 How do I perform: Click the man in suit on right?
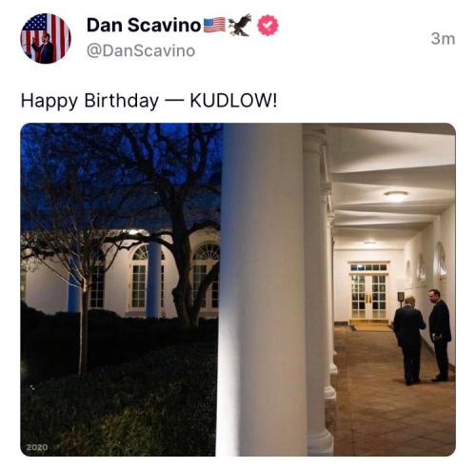(x=441, y=335)
